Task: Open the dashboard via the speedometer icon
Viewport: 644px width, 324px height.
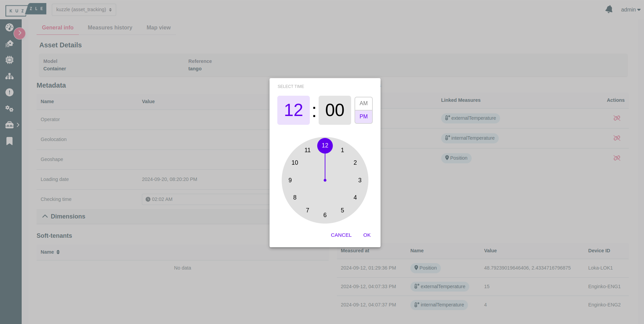Action: click(9, 27)
